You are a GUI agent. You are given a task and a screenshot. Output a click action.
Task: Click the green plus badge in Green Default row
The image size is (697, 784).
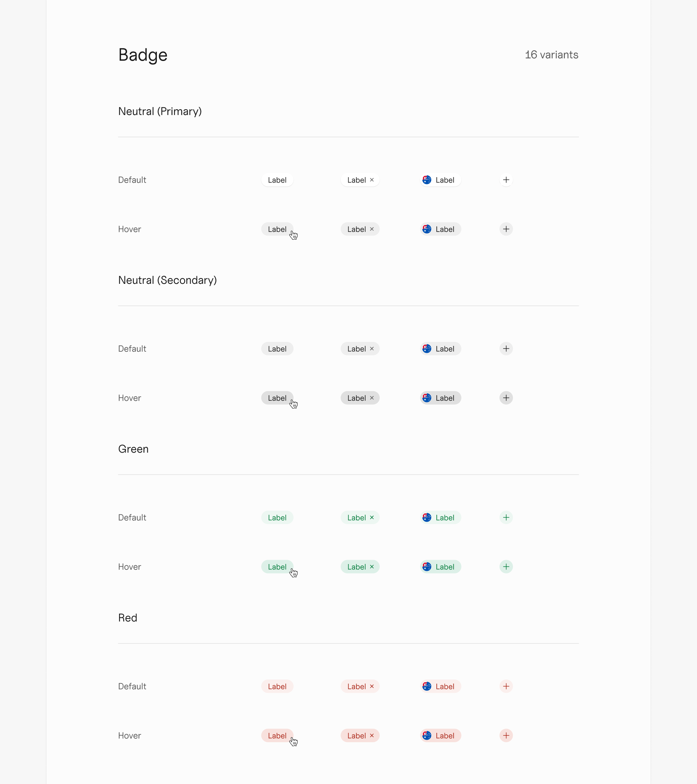pyautogui.click(x=506, y=518)
